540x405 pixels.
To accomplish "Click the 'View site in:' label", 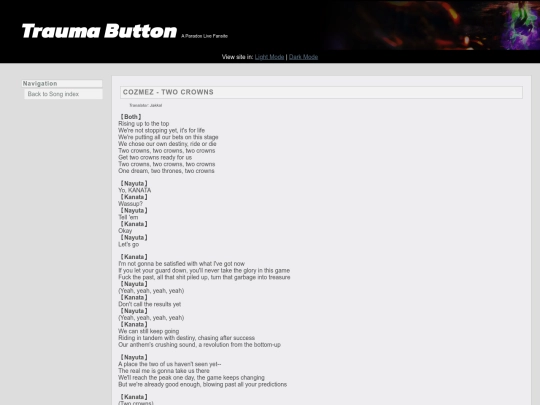I will [x=237, y=57].
